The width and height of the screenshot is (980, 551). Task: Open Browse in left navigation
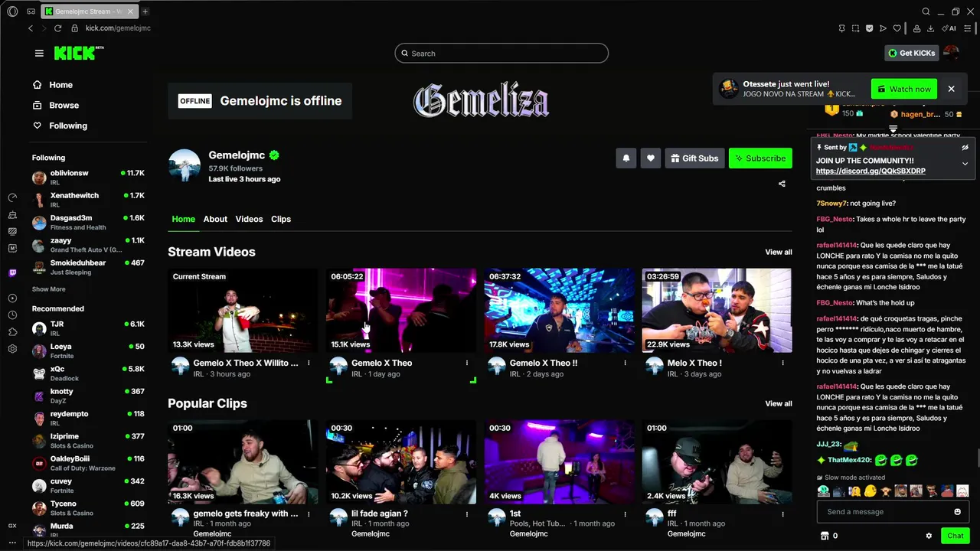coord(56,105)
